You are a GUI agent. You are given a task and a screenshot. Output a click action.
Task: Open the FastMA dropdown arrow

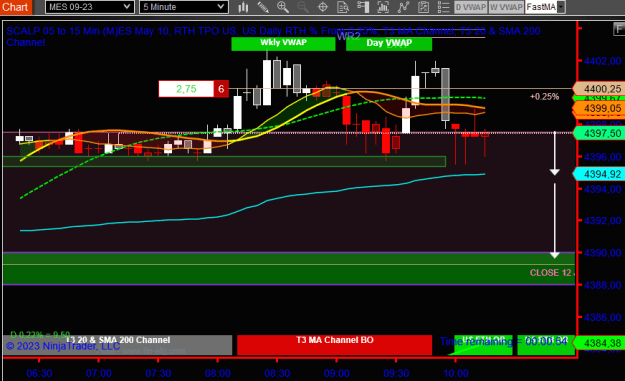tap(561, 7)
